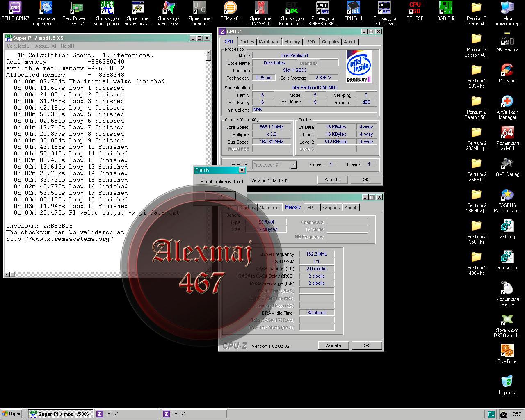Expand the Processor #1 selection dropdown
Screen dimensions: 525x420
[294, 165]
